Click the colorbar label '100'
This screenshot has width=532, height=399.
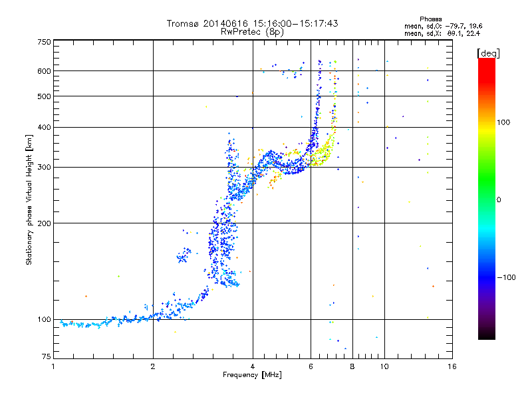503,122
